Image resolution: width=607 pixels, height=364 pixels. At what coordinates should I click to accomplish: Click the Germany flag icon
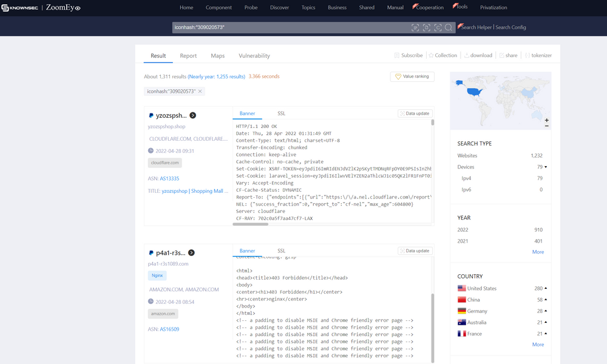point(461,311)
